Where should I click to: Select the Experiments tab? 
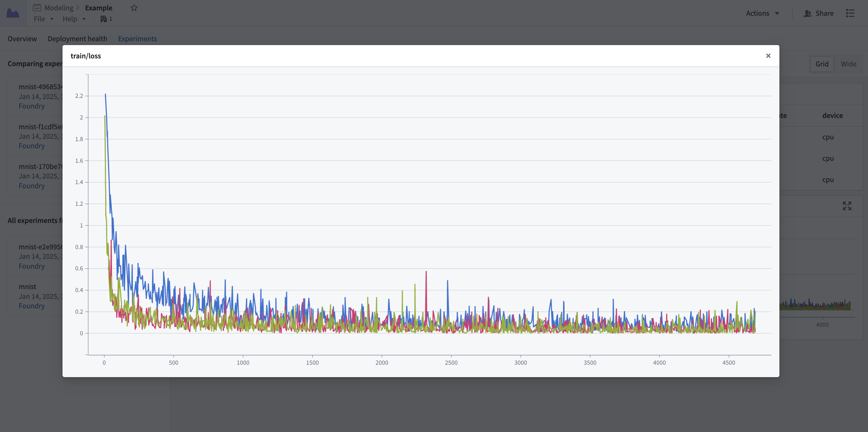click(137, 39)
